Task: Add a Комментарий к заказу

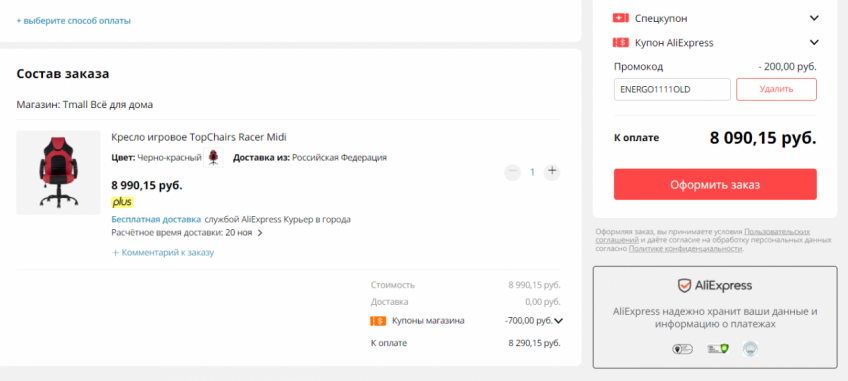Action: tap(163, 253)
